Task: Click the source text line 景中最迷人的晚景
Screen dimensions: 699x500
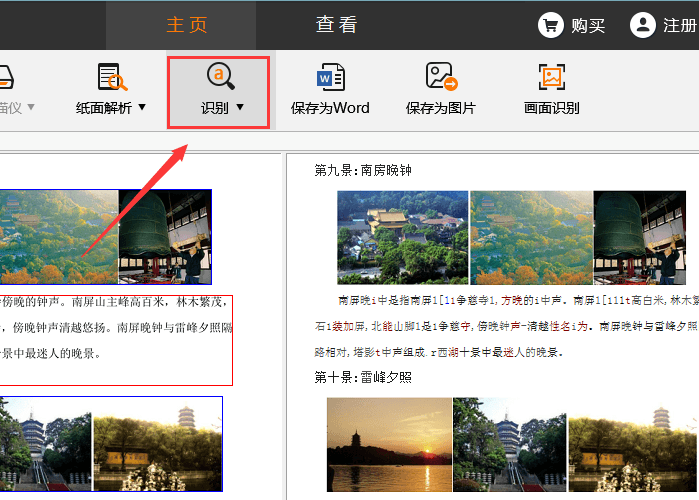Action: click(51, 353)
